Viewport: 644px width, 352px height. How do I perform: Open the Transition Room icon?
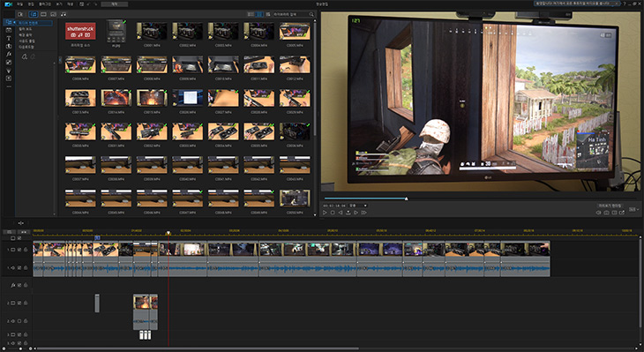click(x=9, y=47)
